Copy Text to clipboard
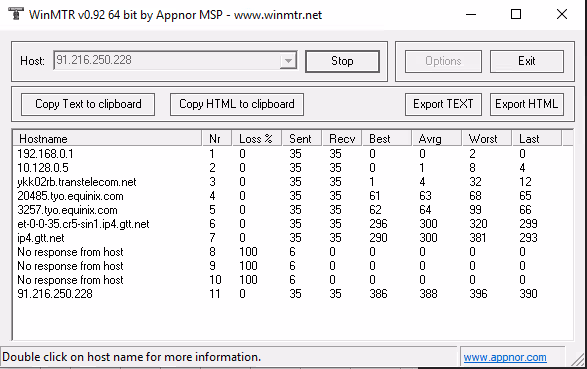 click(x=88, y=104)
